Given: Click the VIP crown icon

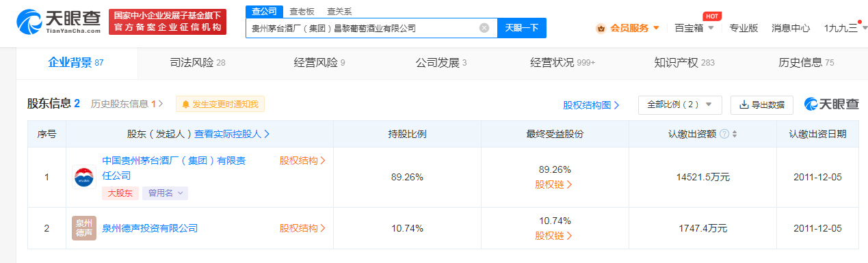Looking at the screenshot, I should coord(601,28).
